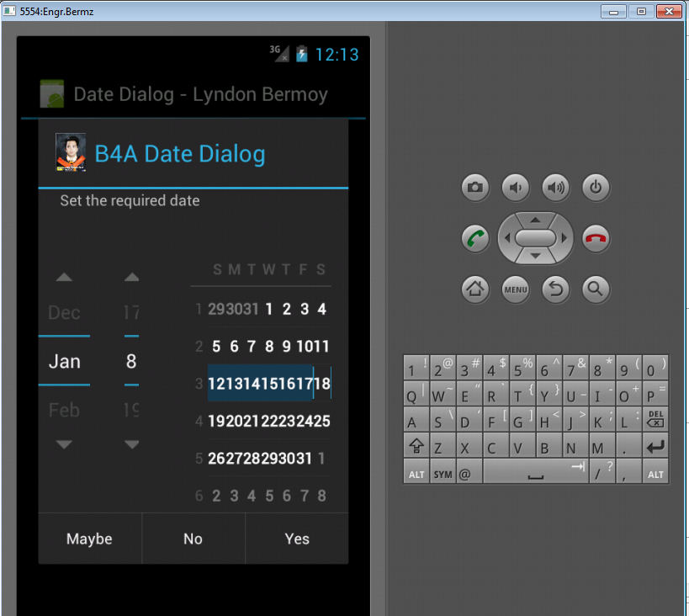Click the comma key

pos(628,471)
